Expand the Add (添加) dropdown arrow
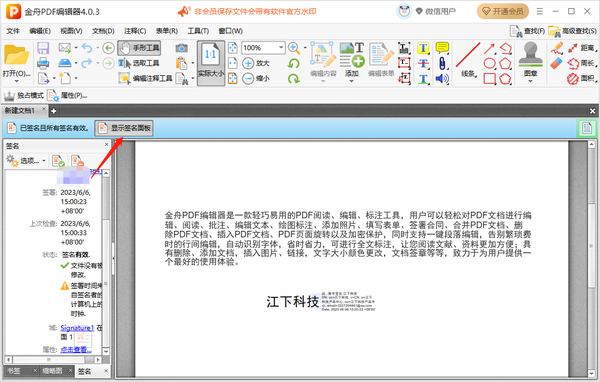 tap(351, 82)
